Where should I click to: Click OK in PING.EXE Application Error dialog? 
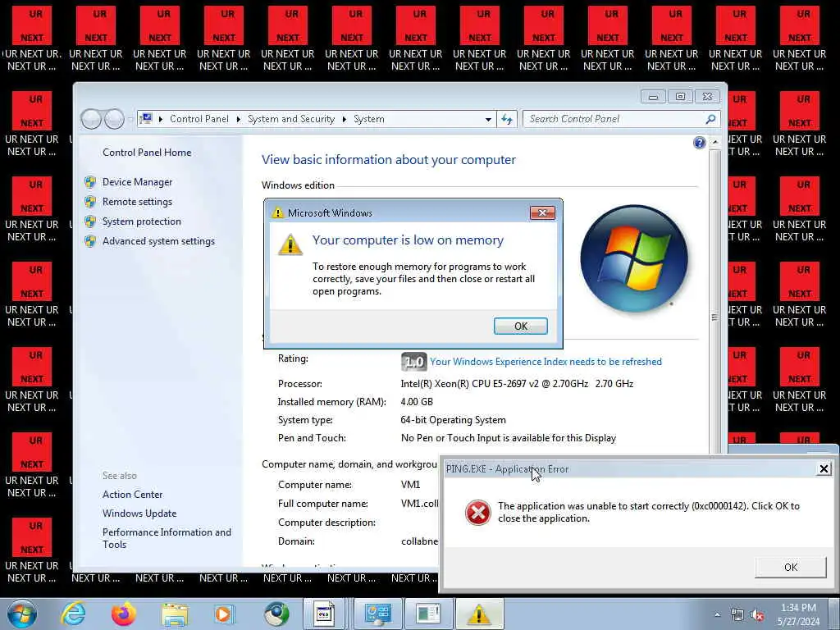[790, 567]
